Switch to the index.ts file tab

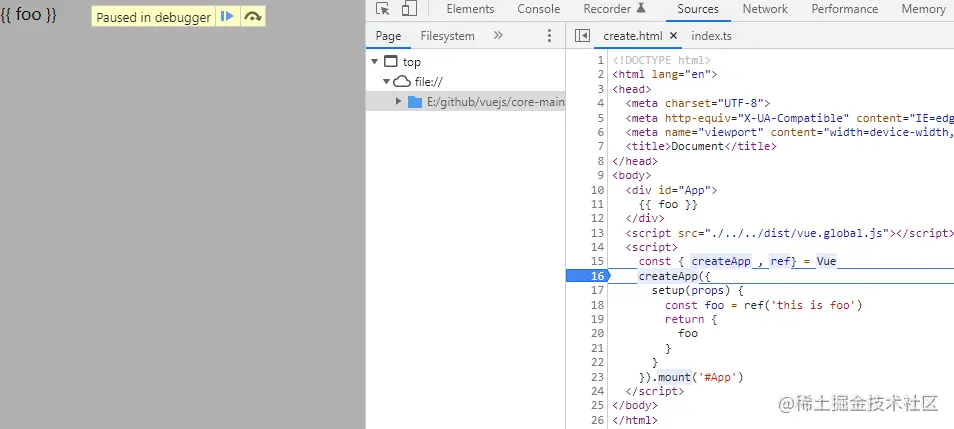711,36
